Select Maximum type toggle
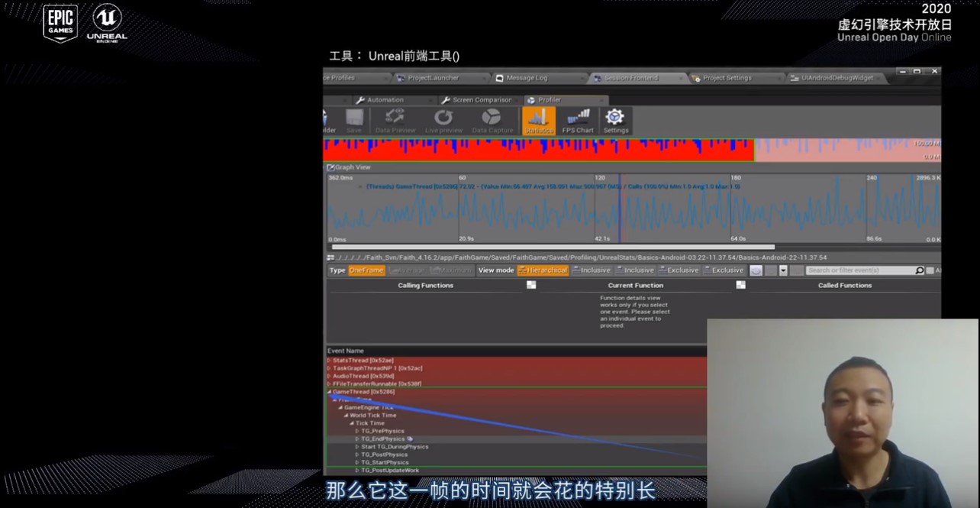980x508 pixels. 451,270
